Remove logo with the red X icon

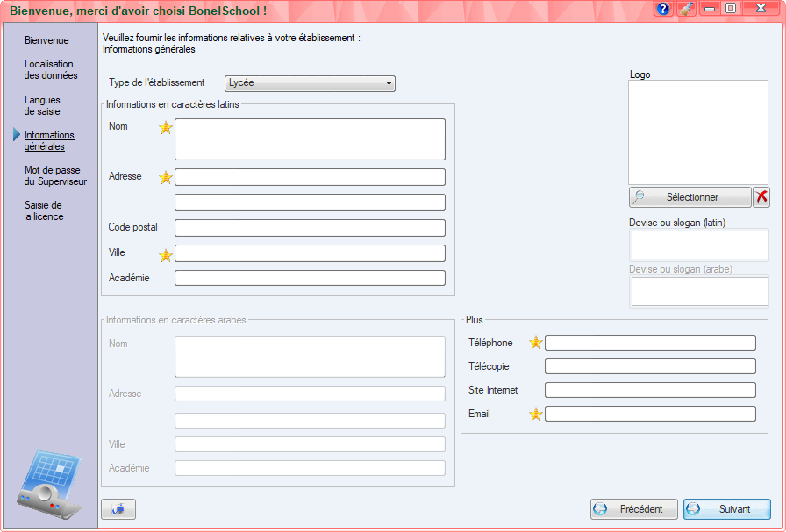pyautogui.click(x=761, y=197)
